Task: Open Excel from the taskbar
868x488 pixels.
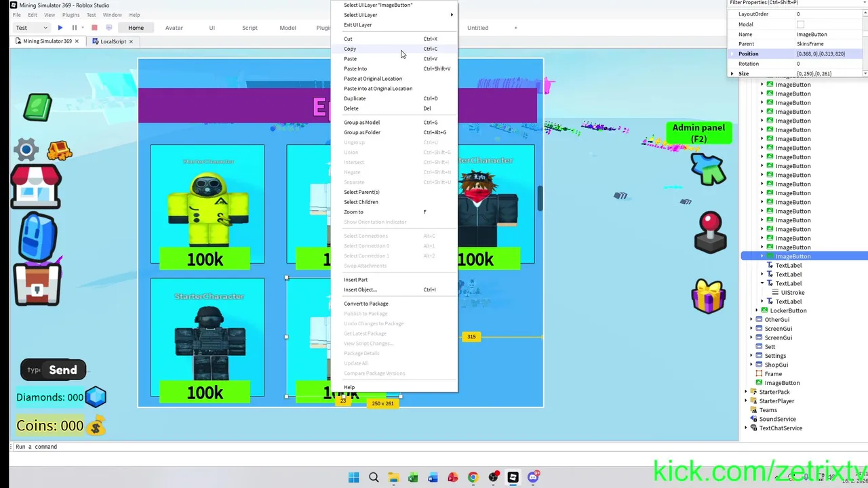Action: point(413,478)
